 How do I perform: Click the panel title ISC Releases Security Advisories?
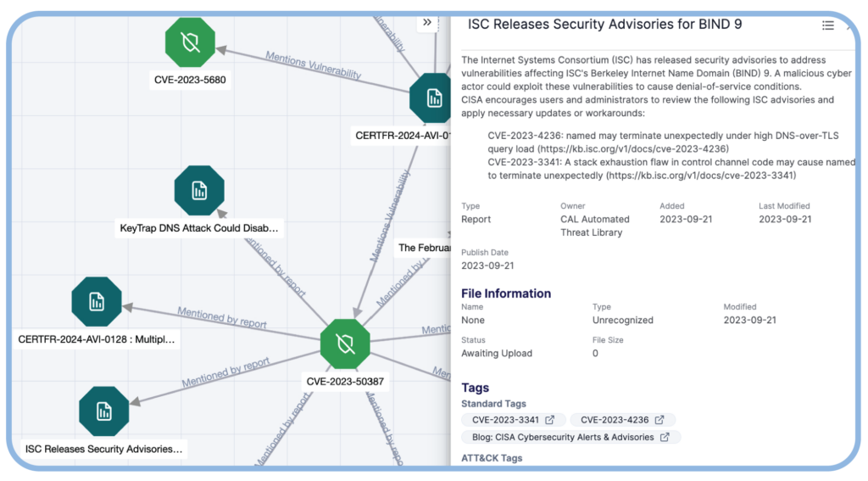[604, 25]
